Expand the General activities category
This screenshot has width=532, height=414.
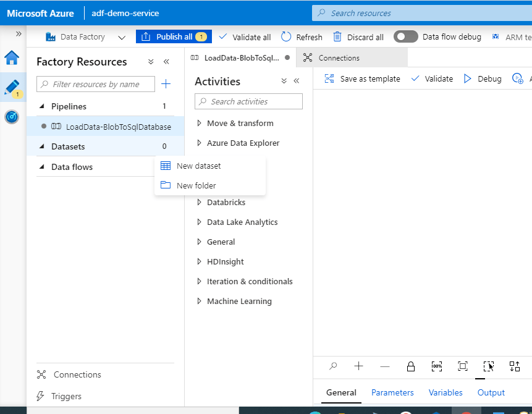point(199,242)
